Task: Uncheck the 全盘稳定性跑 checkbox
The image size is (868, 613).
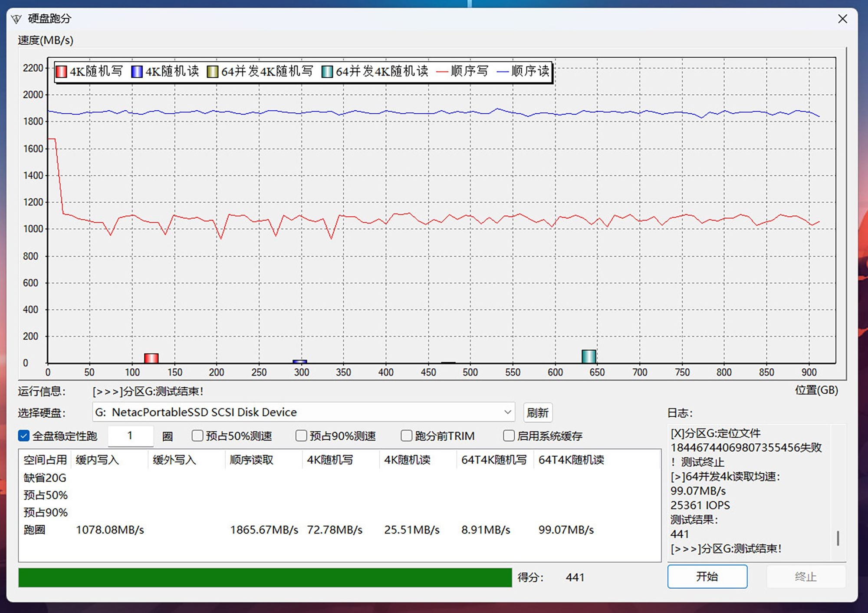Action: (24, 435)
